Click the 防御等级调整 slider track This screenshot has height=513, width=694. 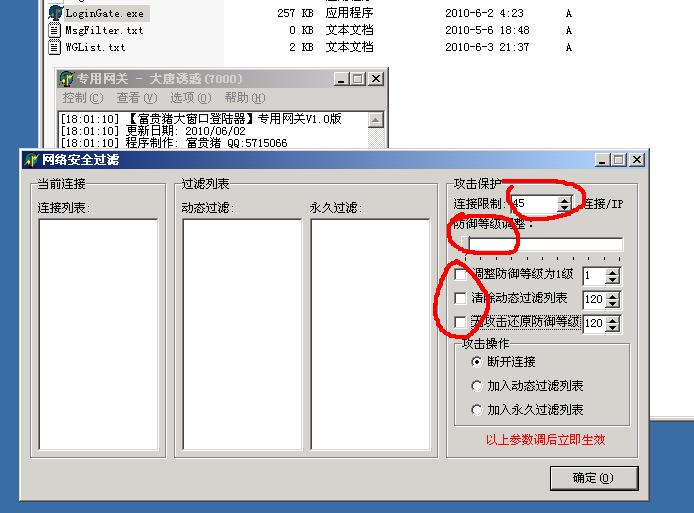(x=545, y=245)
